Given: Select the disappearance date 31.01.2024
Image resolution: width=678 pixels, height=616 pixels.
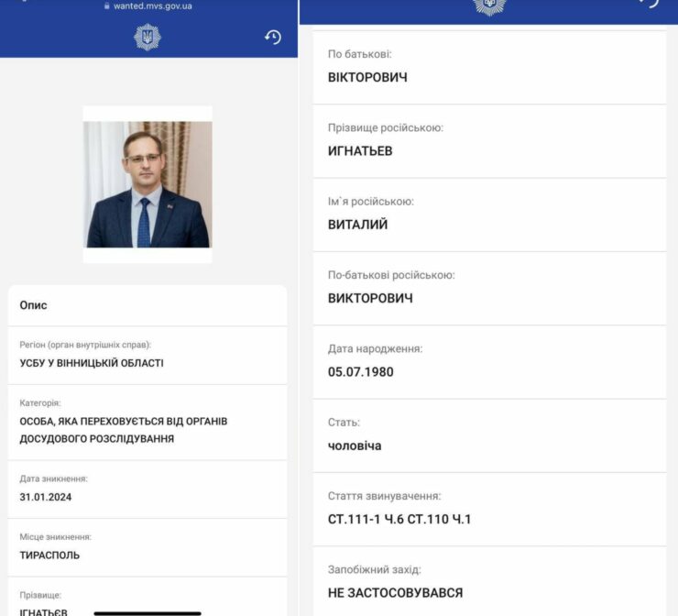Looking at the screenshot, I should tap(46, 497).
